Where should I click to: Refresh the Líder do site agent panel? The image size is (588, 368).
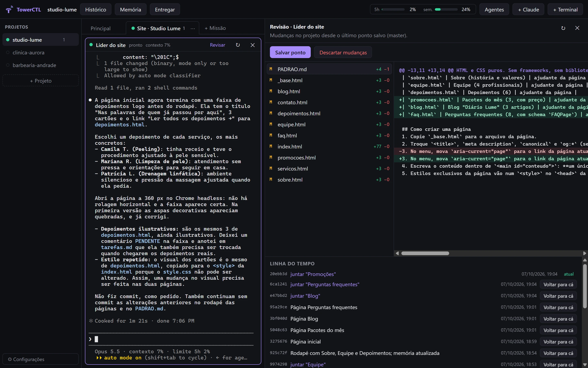[x=238, y=45]
